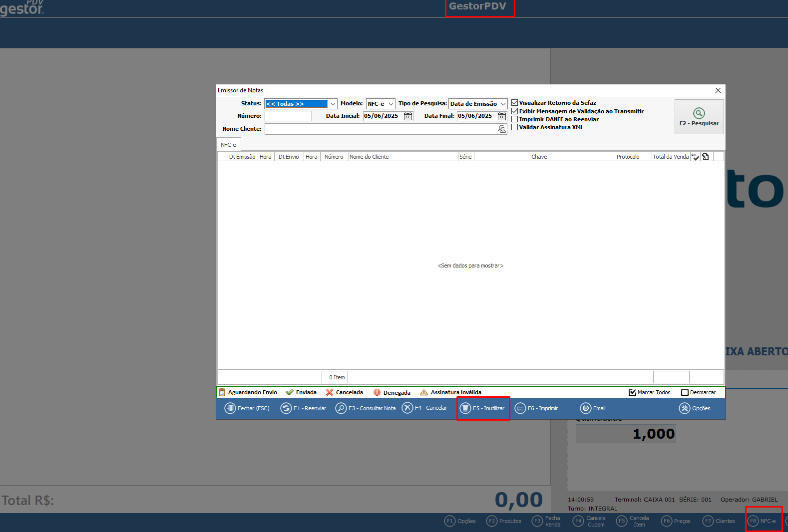Open the Modelo NFC-e dropdown
Image resolution: width=788 pixels, height=532 pixels.
pyautogui.click(x=391, y=104)
